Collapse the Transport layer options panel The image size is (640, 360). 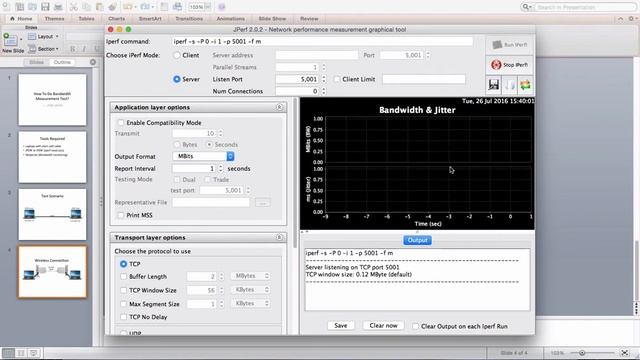click(279, 238)
